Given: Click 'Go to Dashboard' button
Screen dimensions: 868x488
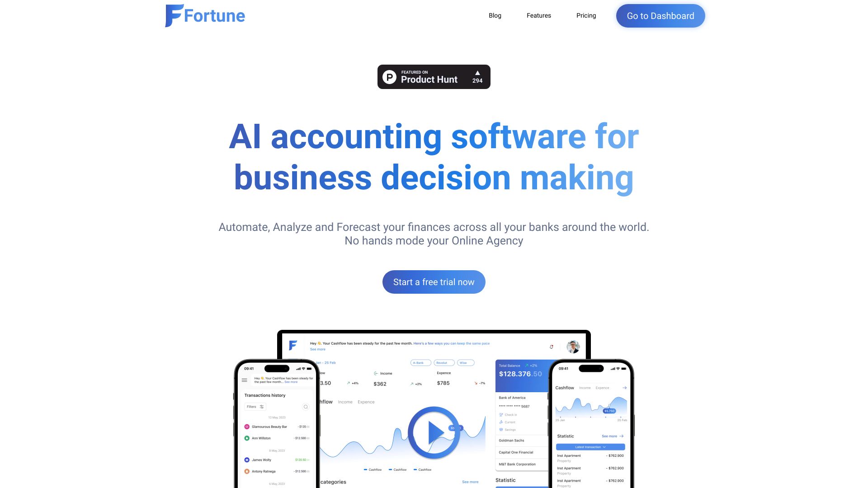Looking at the screenshot, I should point(660,15).
